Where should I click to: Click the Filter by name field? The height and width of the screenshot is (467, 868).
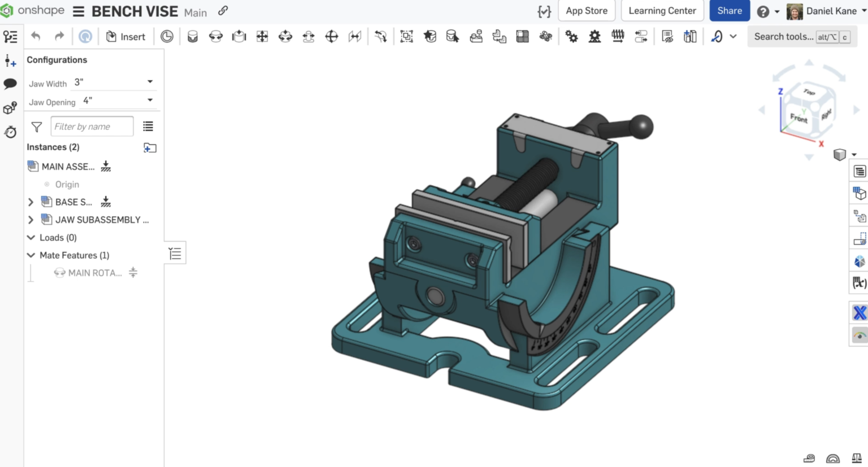pos(92,126)
